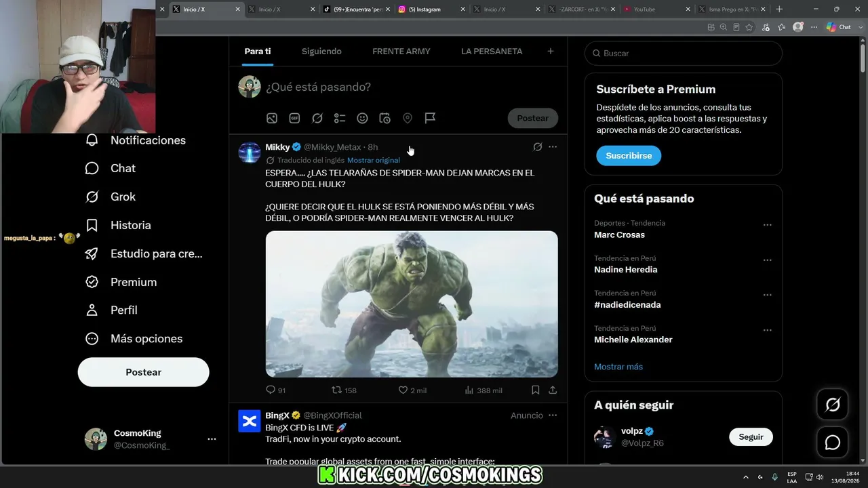Open the #nadiedicenada trending topic

tap(627, 305)
